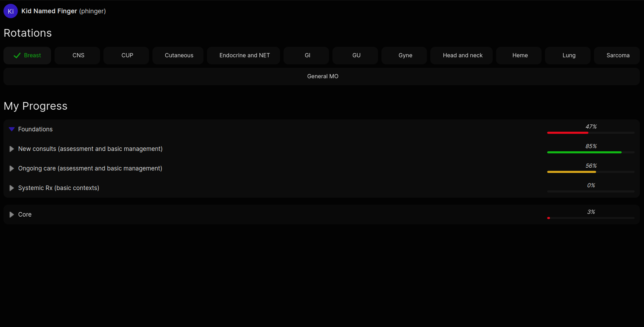Expand the Ongoing care arrow

tap(12, 168)
